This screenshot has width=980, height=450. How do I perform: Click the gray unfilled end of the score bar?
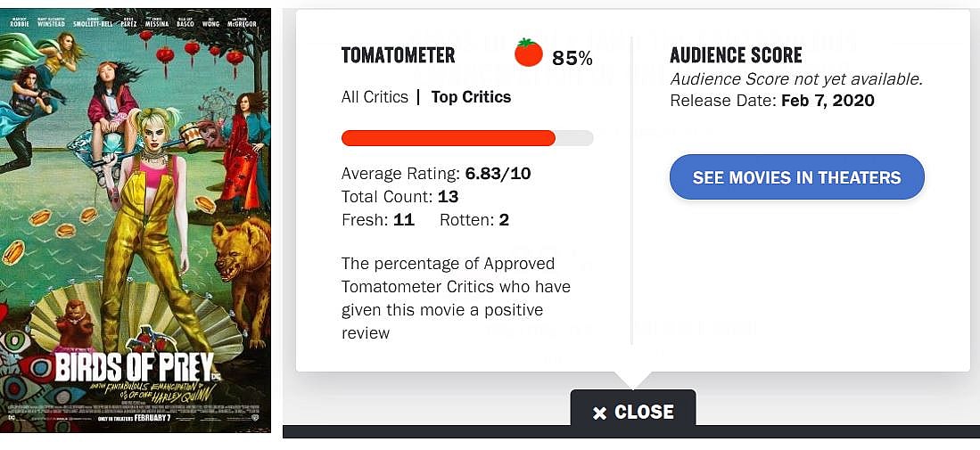(x=575, y=138)
